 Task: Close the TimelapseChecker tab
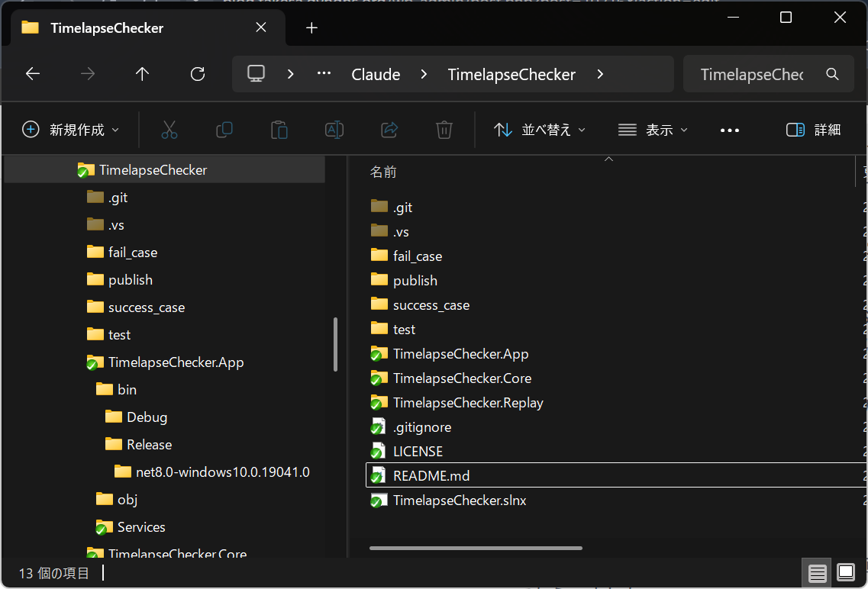(x=261, y=27)
